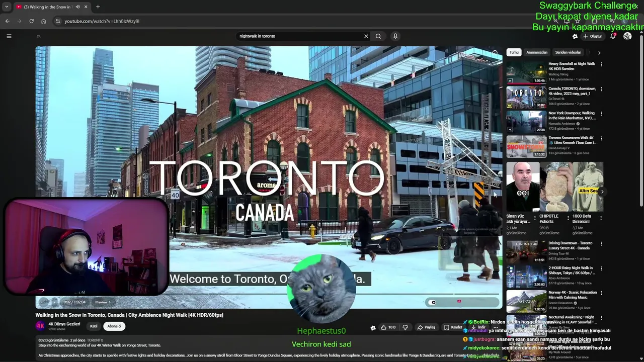The image size is (644, 362).
Task: Open the Nocturnal Awakening Night walk title
Action: [x=572, y=320]
